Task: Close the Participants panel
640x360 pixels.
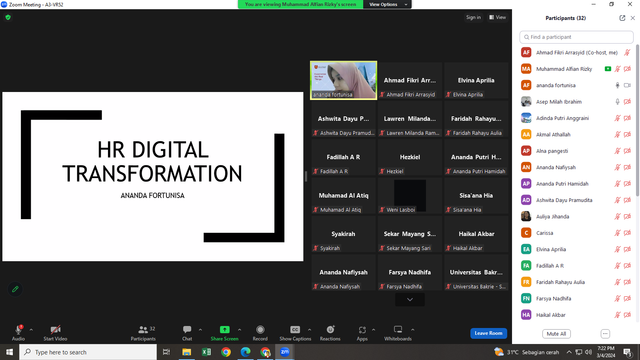Action: click(633, 18)
